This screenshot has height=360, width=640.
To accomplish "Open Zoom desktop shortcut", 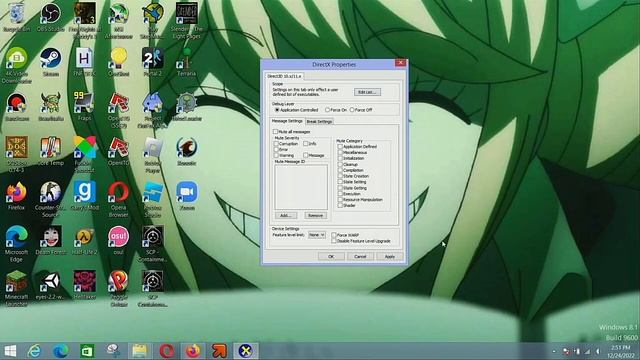I will (x=187, y=196).
